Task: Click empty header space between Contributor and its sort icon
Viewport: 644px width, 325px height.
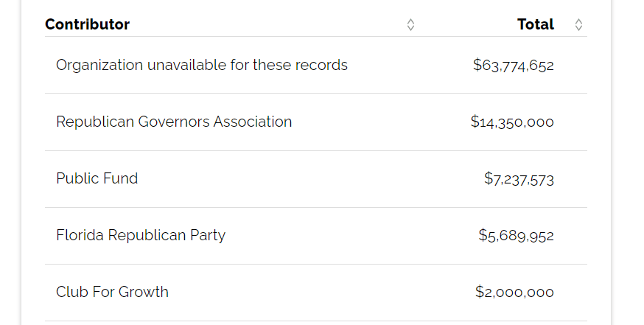Action: click(265, 24)
